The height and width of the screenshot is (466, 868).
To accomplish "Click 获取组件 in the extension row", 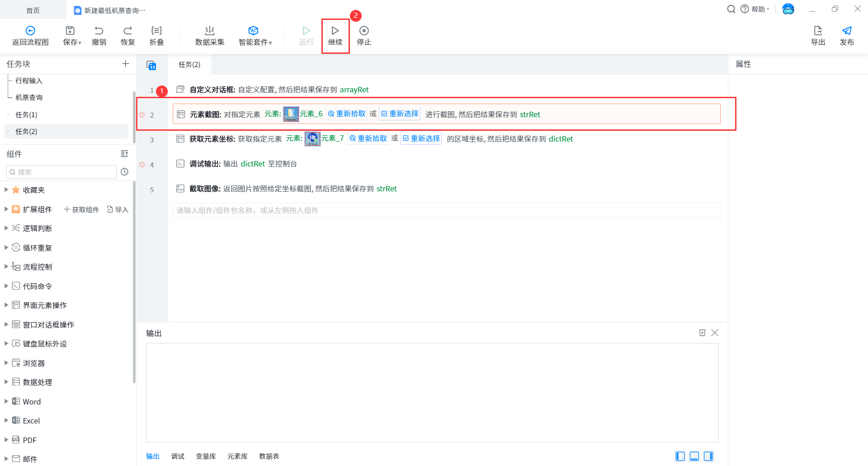I will point(81,209).
